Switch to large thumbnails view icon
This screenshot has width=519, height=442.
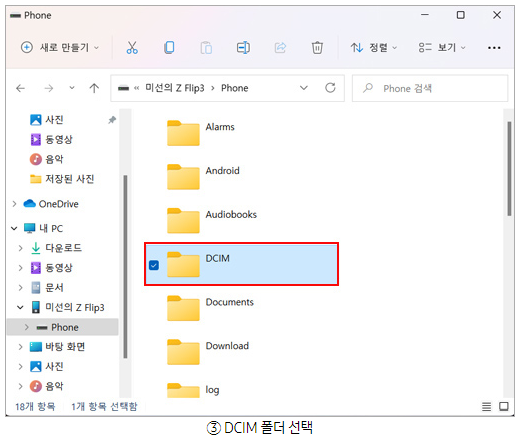pos(504,406)
